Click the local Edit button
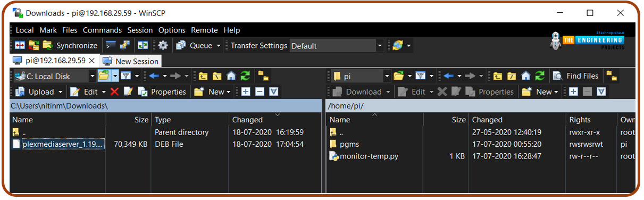This screenshot has height=200, width=644. 84,91
